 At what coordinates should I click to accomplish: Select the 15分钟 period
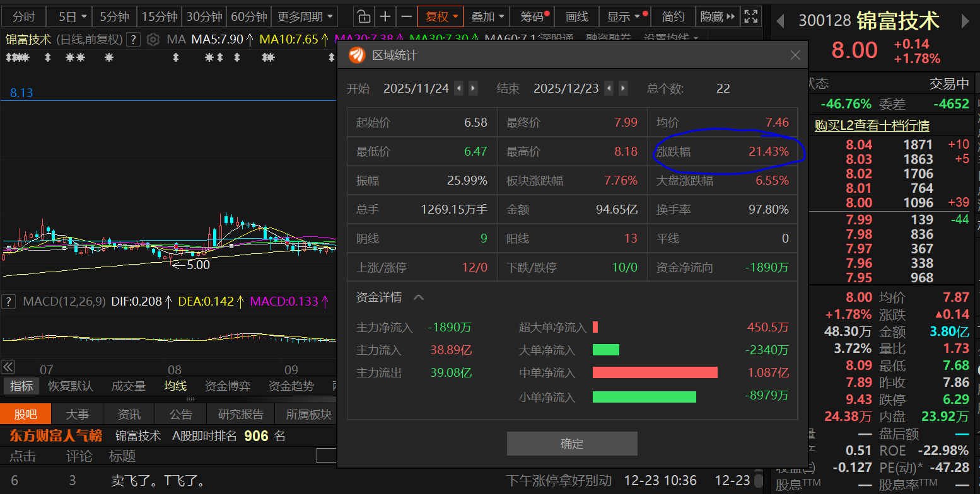click(x=160, y=16)
